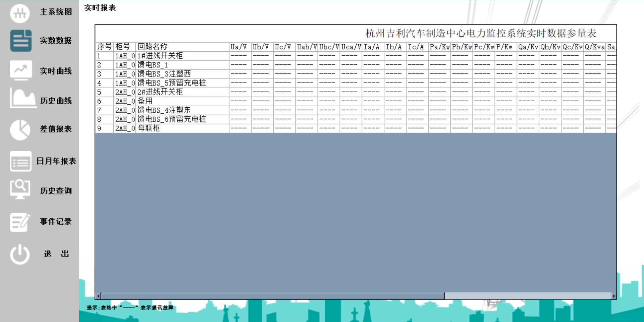644x322 pixels.
Task: Open the 历史查询 menu entry
Action: [55, 191]
